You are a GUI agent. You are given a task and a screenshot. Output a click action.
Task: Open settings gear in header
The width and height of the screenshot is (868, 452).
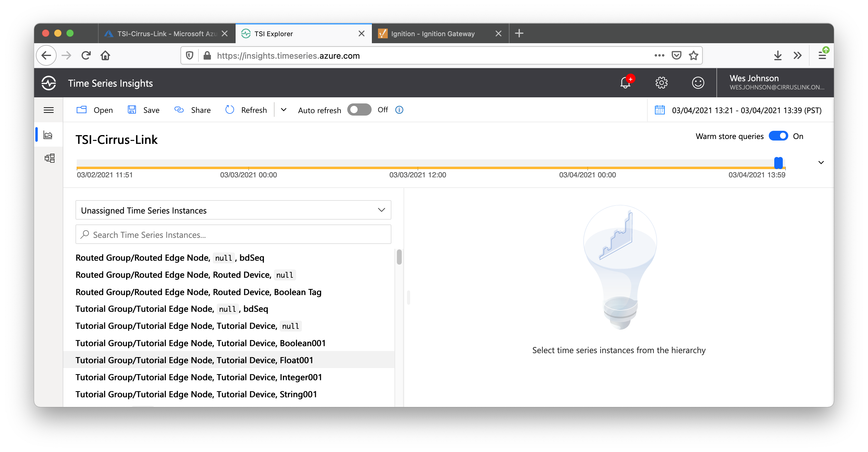point(661,82)
